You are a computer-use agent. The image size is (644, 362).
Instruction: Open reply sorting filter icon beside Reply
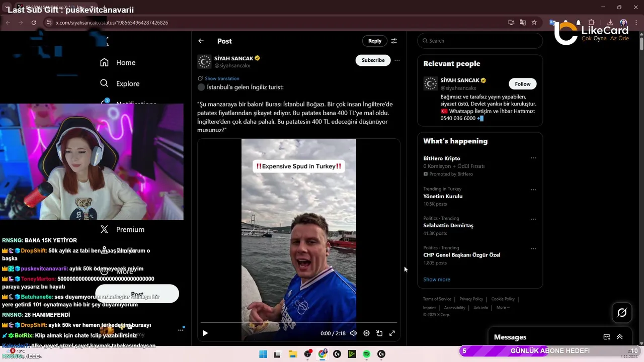394,41
